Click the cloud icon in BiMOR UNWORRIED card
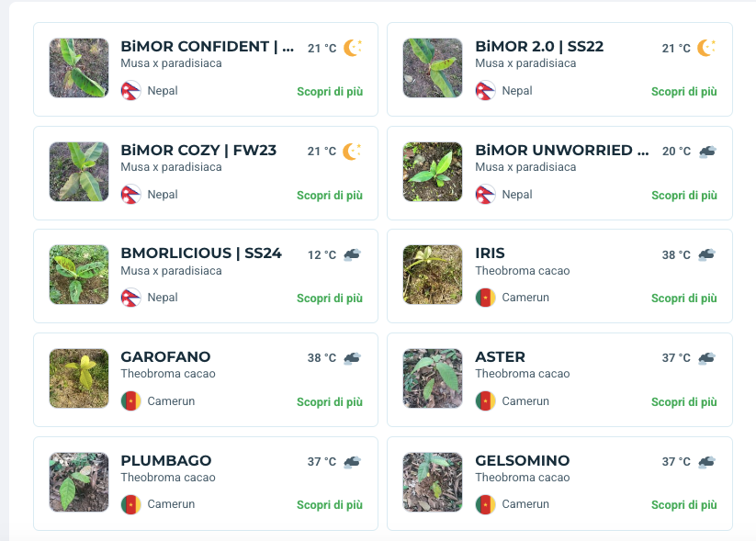 (706, 152)
